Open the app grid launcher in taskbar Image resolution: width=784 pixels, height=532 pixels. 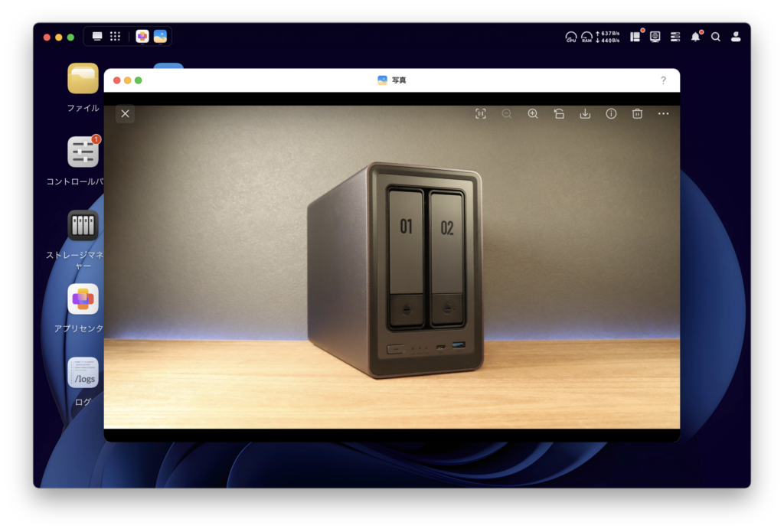(115, 36)
